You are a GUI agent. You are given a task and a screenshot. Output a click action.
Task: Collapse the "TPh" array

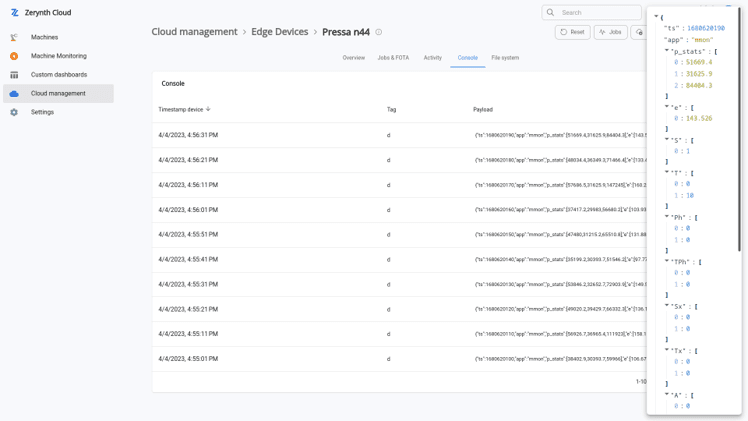coord(667,261)
